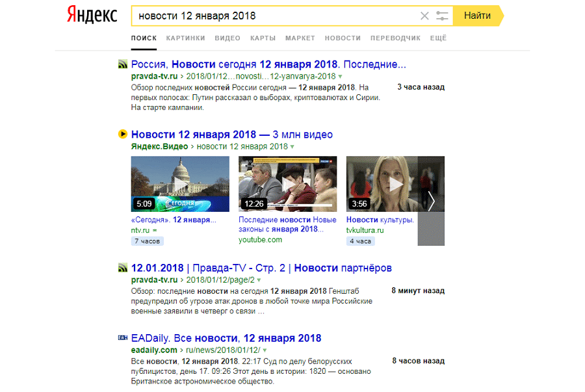Screen dimensions: 585x392
Task: Play the 12:26 meeting video thumbnail
Action: (x=288, y=184)
